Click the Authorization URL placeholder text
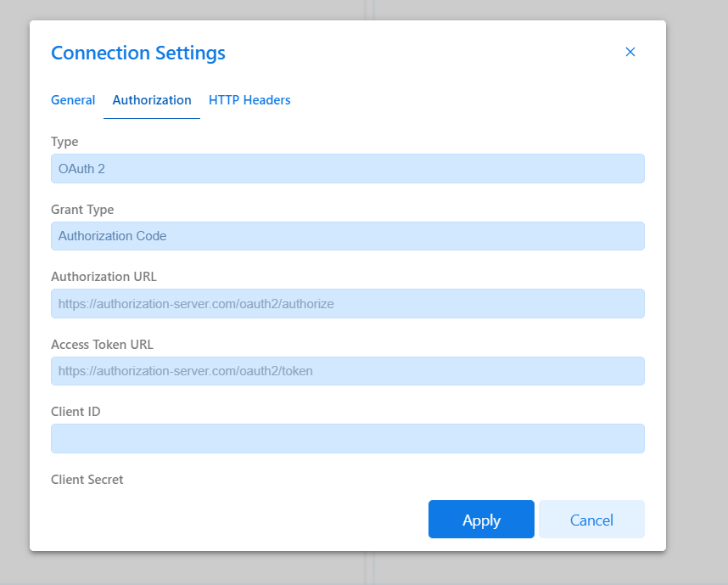 195,303
